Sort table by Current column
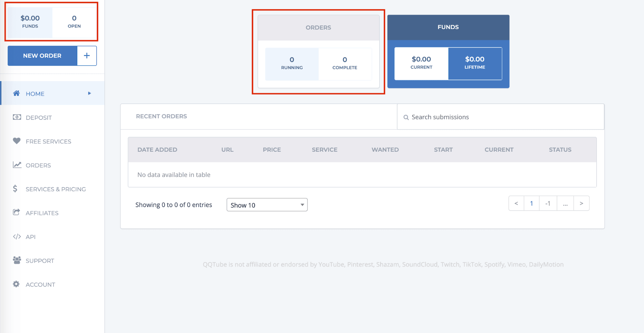The image size is (644, 333). click(x=499, y=149)
